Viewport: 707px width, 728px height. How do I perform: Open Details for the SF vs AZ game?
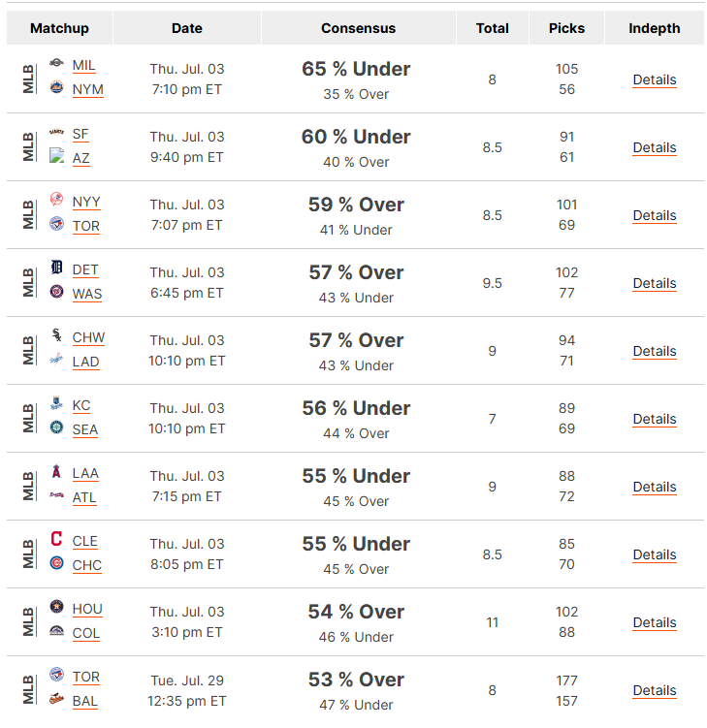(655, 147)
